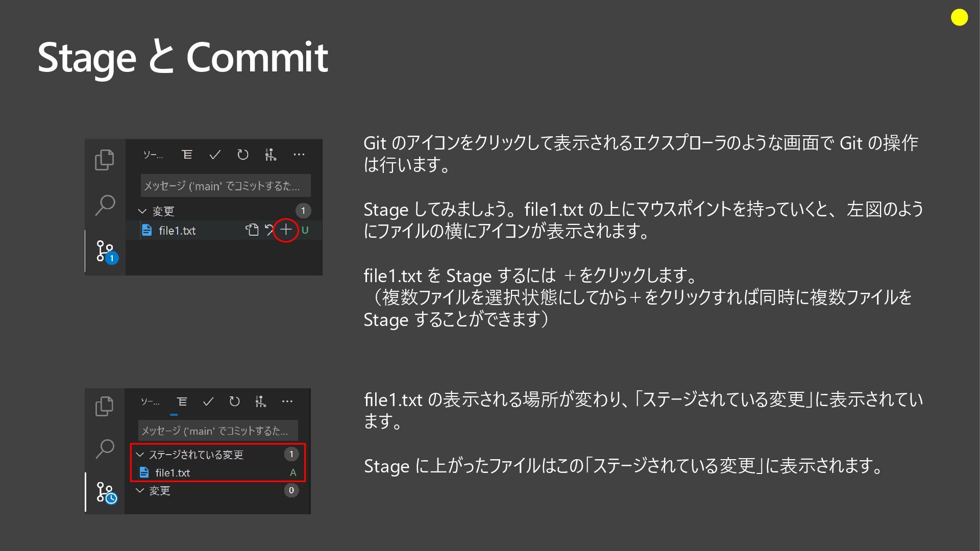Click git graph icon in lower toolbar
980x551 pixels.
click(x=260, y=402)
